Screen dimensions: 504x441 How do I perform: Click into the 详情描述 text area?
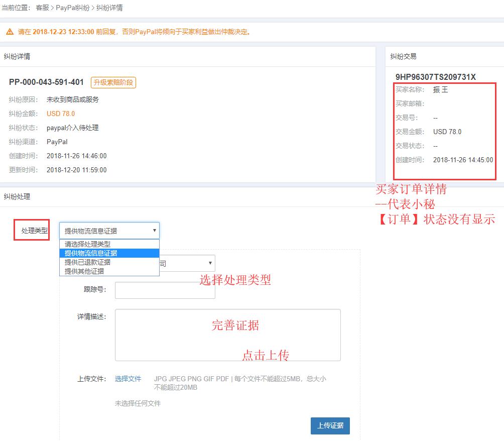[227, 335]
